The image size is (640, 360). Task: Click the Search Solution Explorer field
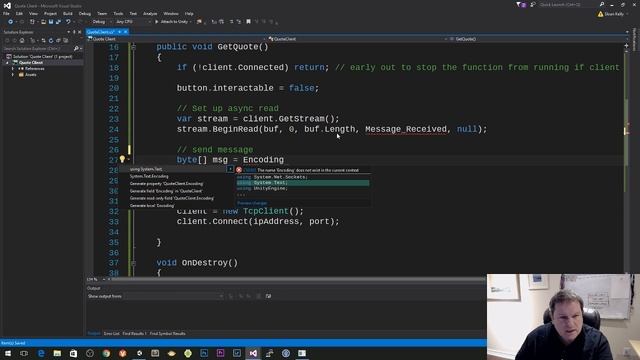click(x=37, y=49)
